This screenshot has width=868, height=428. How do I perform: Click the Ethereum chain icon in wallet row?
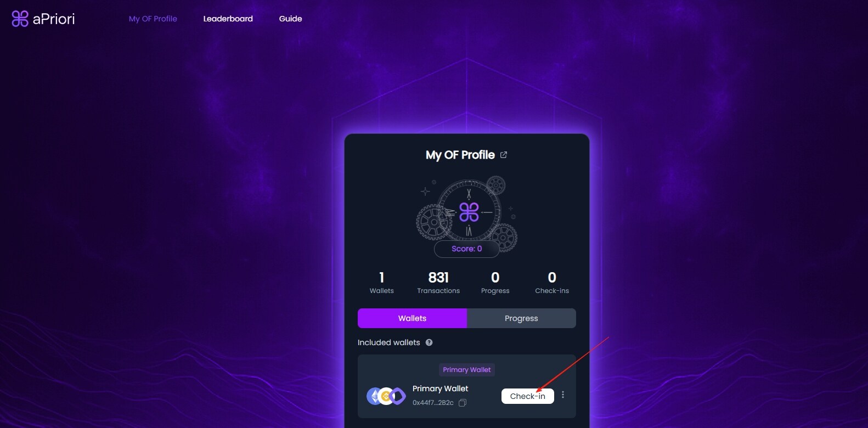(x=374, y=396)
